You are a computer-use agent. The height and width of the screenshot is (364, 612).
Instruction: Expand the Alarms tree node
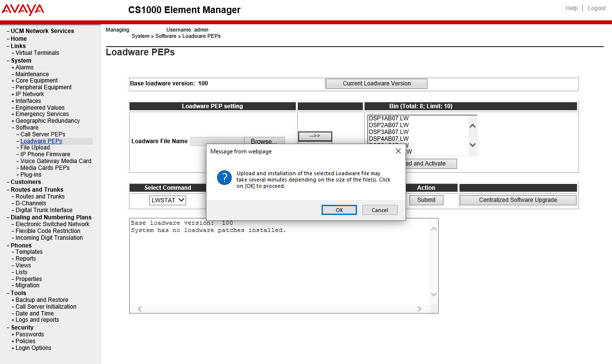point(13,68)
